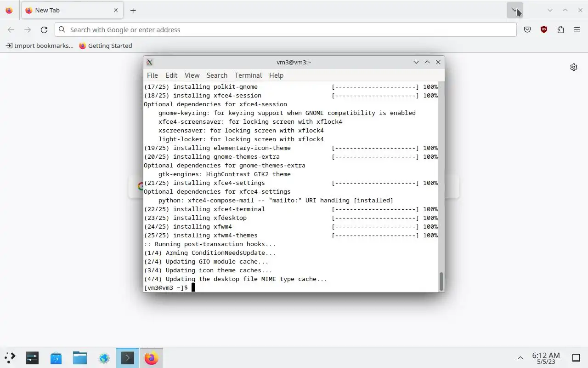Maximize the Firefox window
The image size is (588, 368).
pyautogui.click(x=565, y=10)
